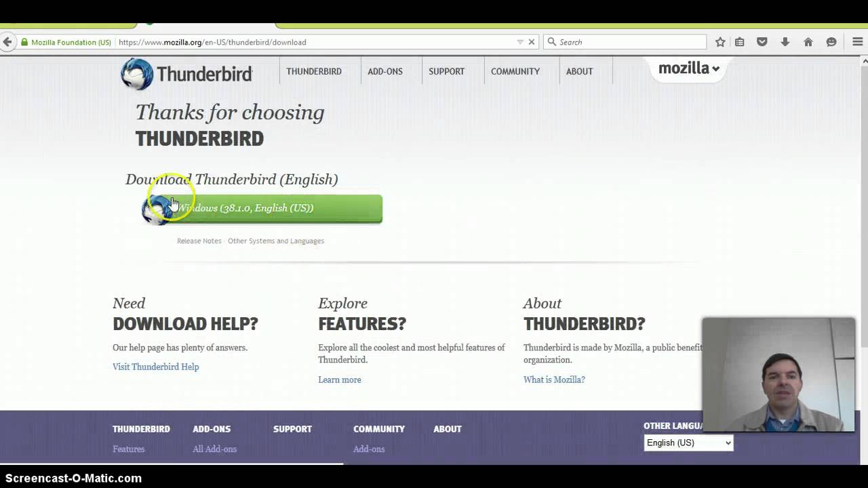Viewport: 868px width, 488px height.
Task: Open the ADD-ONS nav menu item
Action: (385, 71)
